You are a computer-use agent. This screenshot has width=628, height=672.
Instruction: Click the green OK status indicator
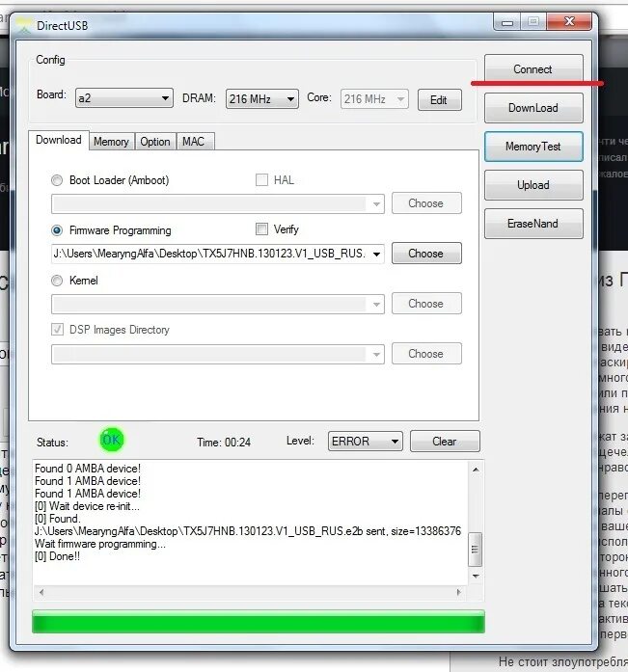pos(112,440)
